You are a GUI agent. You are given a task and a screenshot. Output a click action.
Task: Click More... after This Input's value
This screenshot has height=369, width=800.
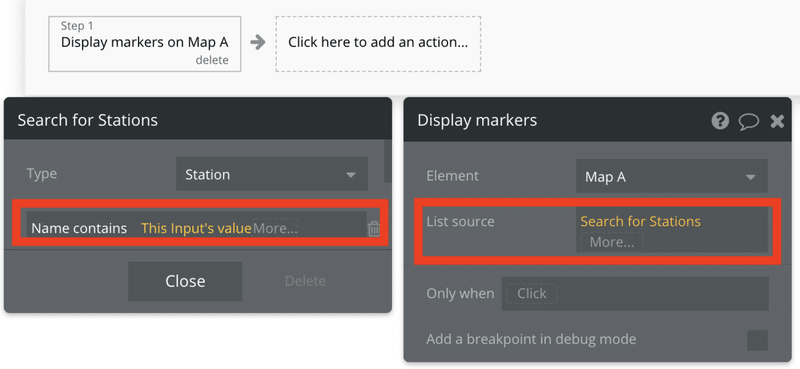(275, 228)
